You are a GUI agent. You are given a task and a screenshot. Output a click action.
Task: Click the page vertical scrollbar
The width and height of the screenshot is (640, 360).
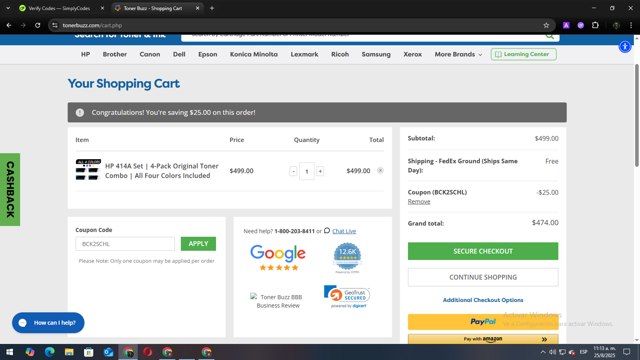[x=636, y=115]
